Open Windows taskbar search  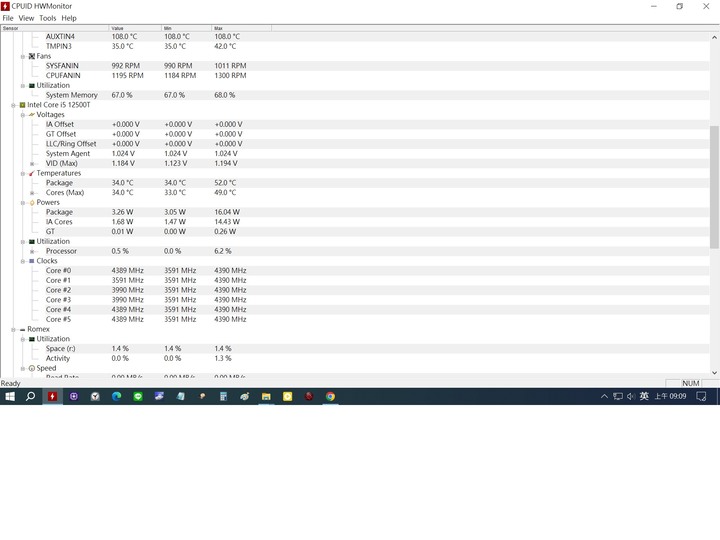click(x=30, y=396)
